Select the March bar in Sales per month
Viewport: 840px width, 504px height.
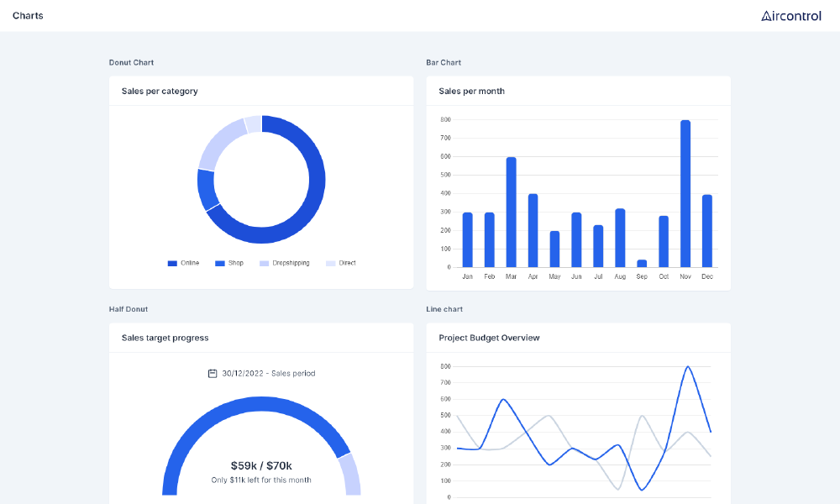click(x=511, y=210)
